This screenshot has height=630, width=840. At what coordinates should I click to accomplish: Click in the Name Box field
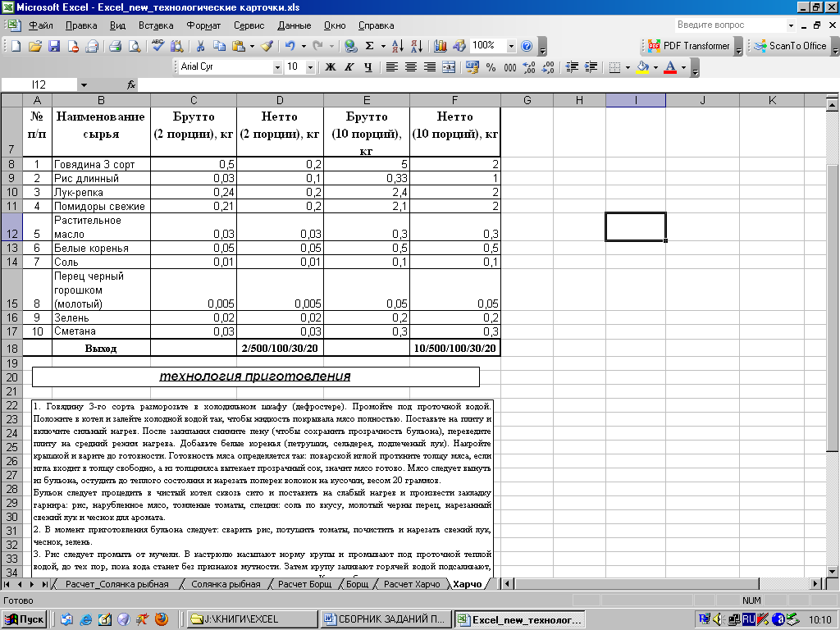pyautogui.click(x=39, y=84)
